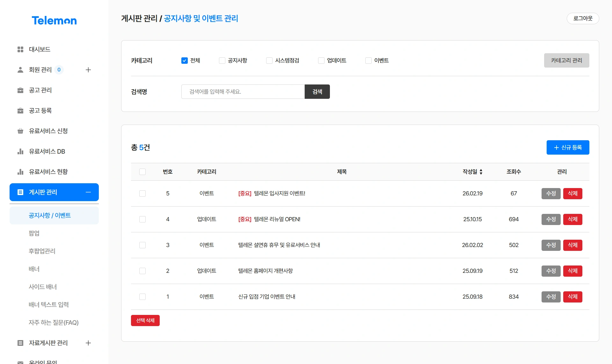Open 자주 하는 질문(FAQ) page
This screenshot has width=612, height=364.
(x=53, y=323)
